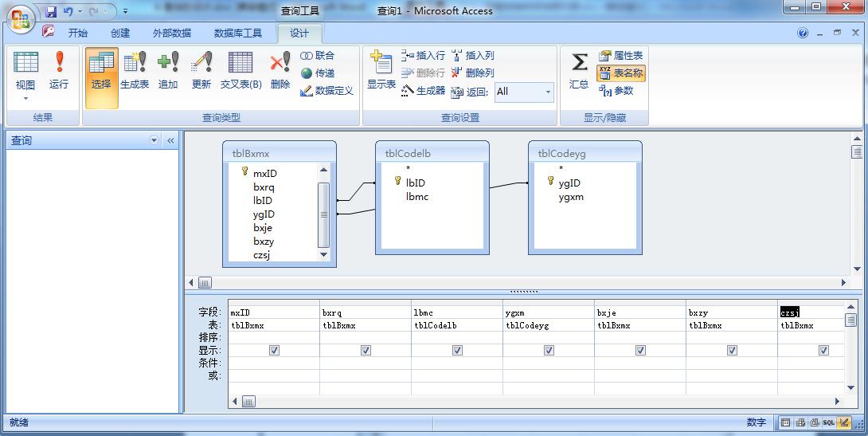The image size is (868, 436).
Task: Select the czsj field in tblBxmx list
Action: point(262,255)
